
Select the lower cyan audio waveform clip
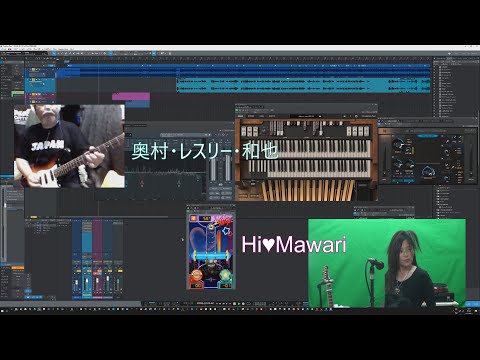(x=303, y=89)
